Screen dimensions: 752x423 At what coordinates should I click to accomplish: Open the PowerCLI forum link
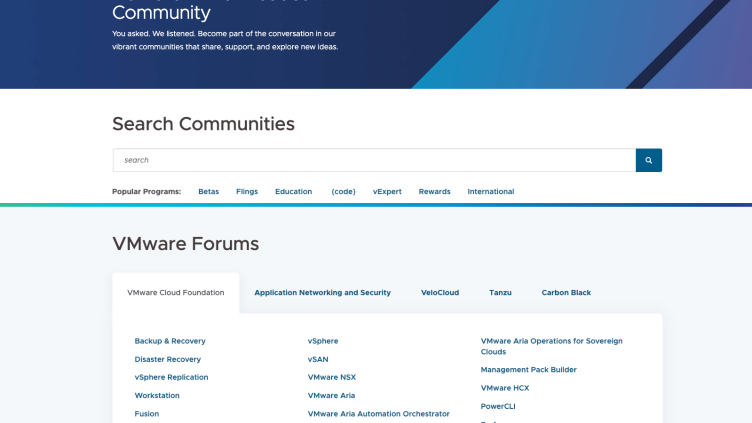click(498, 406)
